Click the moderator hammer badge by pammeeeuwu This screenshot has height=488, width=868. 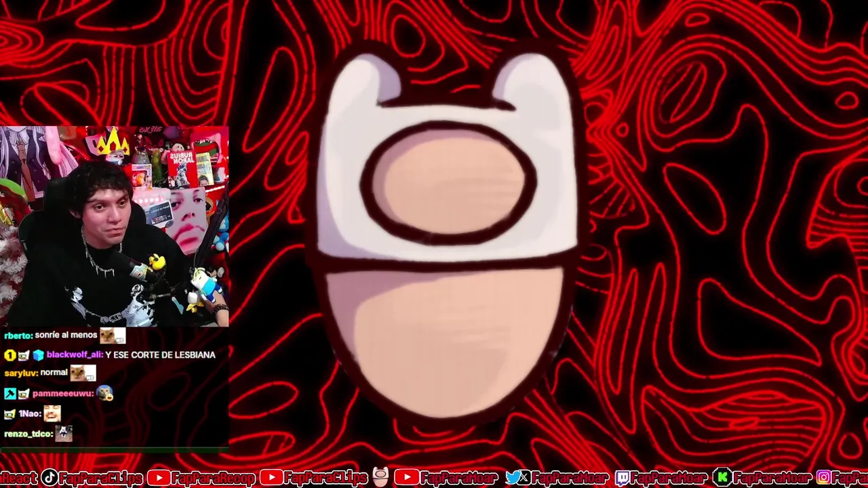pos(9,394)
